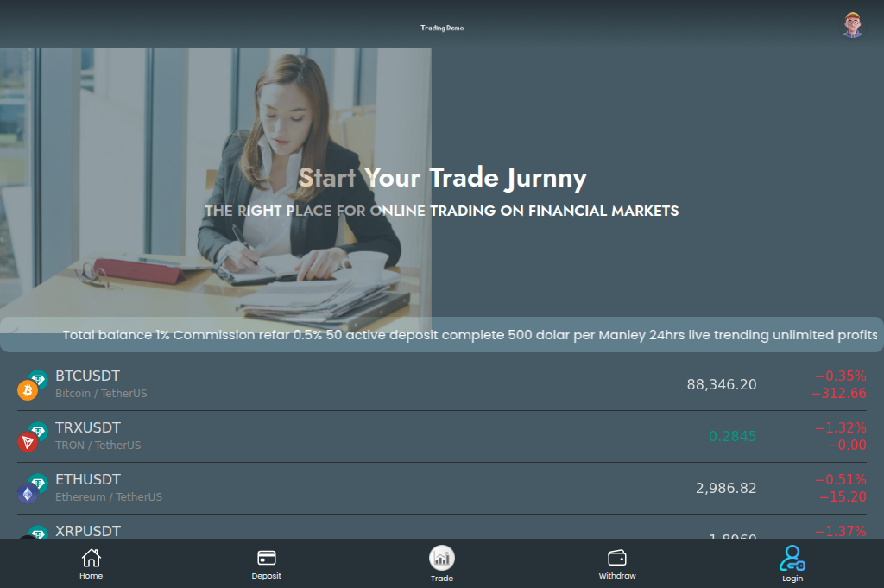Open the user profile avatar at top right
Image resolution: width=884 pixels, height=588 pixels.
click(852, 26)
